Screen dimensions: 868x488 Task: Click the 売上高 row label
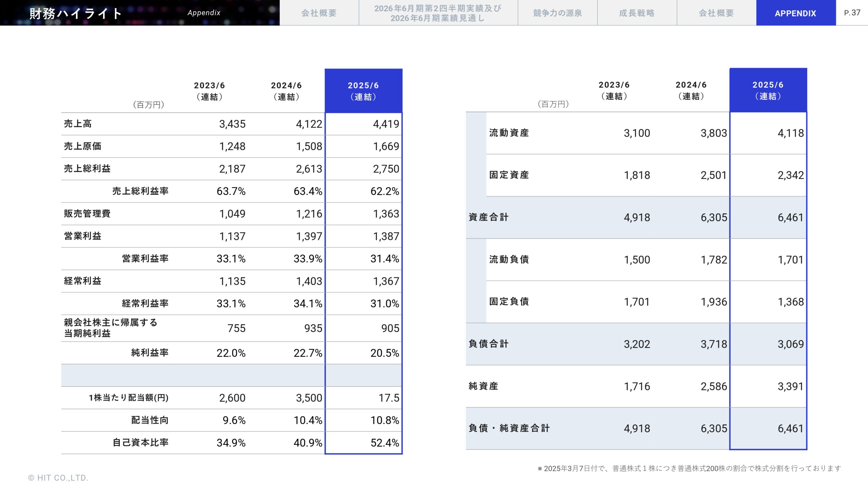pyautogui.click(x=78, y=124)
